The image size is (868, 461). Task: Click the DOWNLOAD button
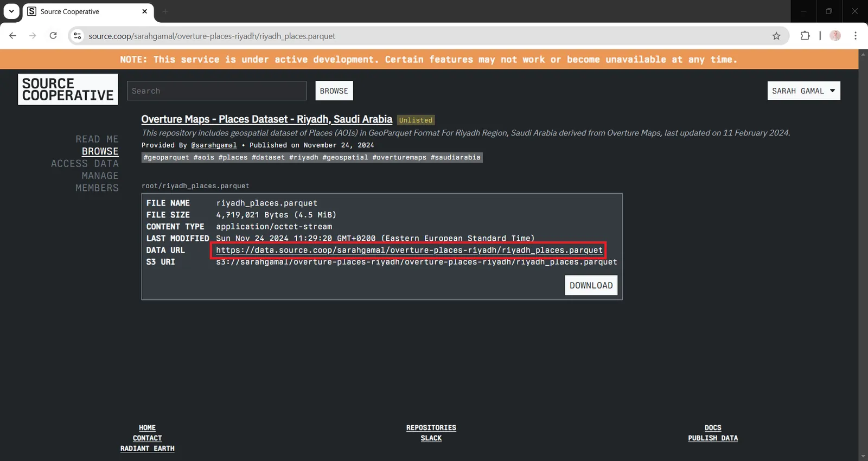591,285
